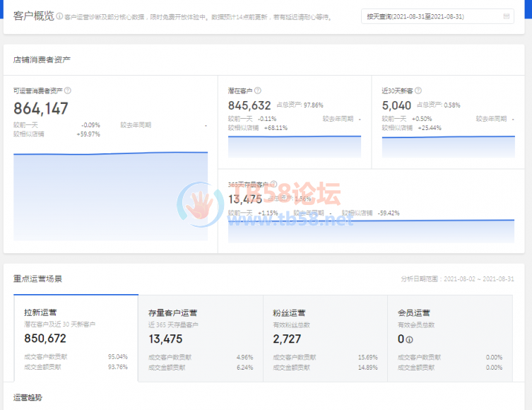Viewport: 532px width, 410px height.
Task: Click the help icon next to 近30天新客
Action: coord(419,91)
